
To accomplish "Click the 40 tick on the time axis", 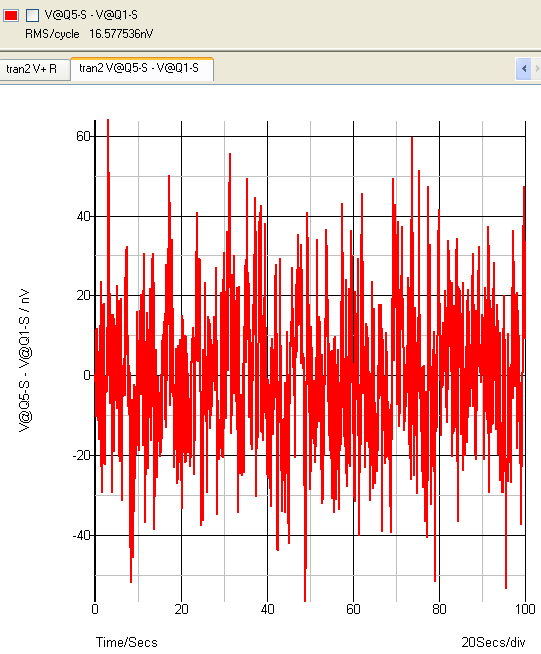I will 267,609.
